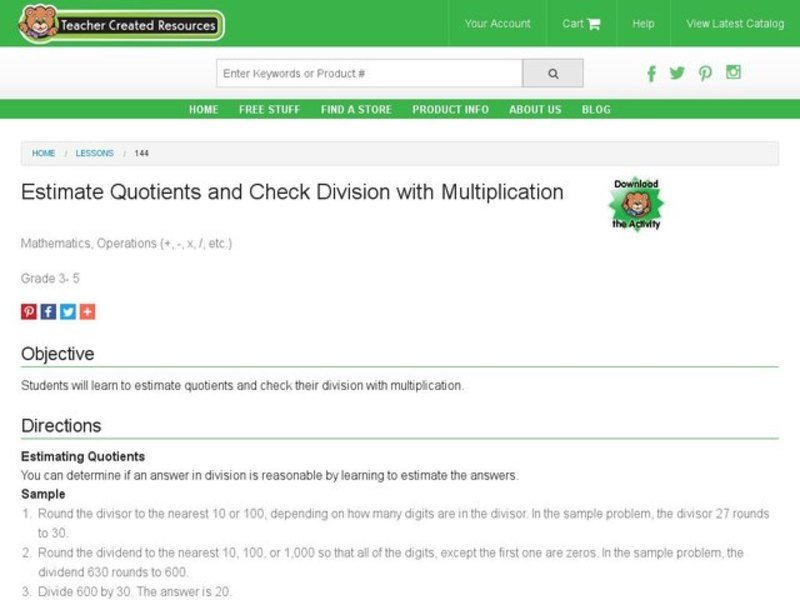800x600 pixels.
Task: Share the lesson via the Pinterest icon
Action: 27,311
